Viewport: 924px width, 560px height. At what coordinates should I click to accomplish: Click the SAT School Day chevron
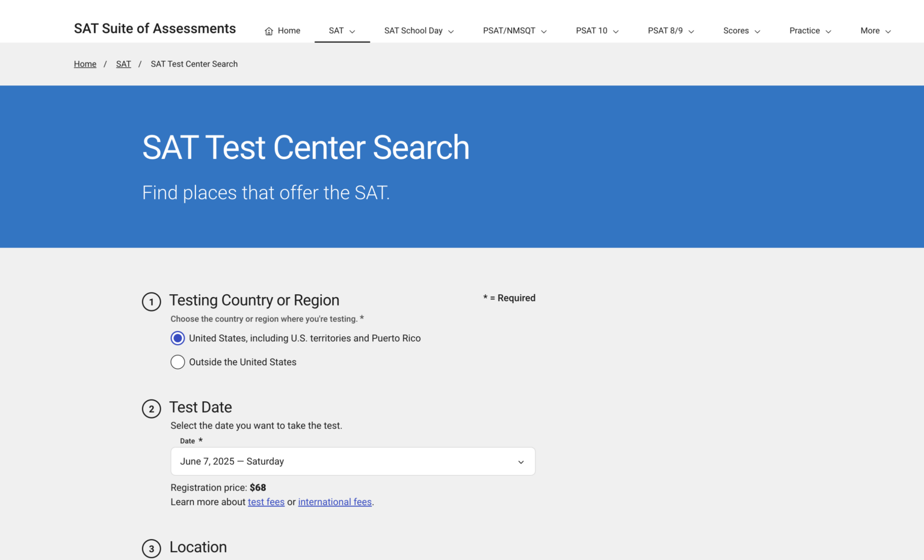click(451, 31)
